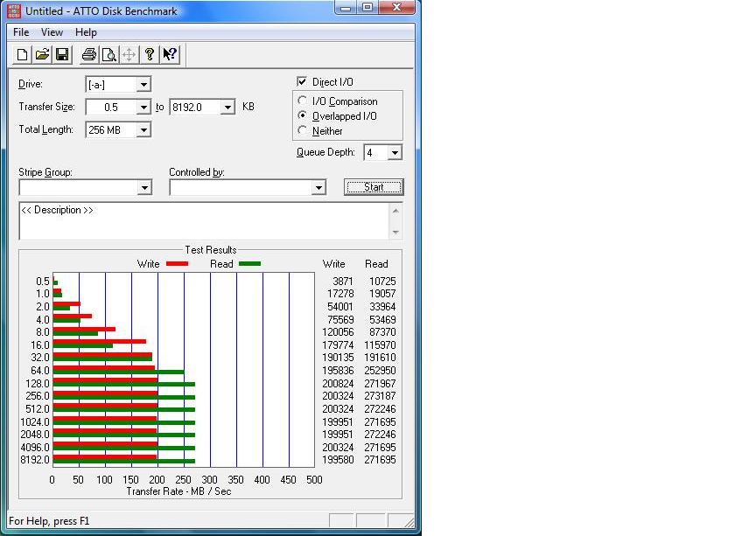Viewport: 756px width, 536px height.
Task: Select the Neither radio button
Action: click(x=302, y=130)
